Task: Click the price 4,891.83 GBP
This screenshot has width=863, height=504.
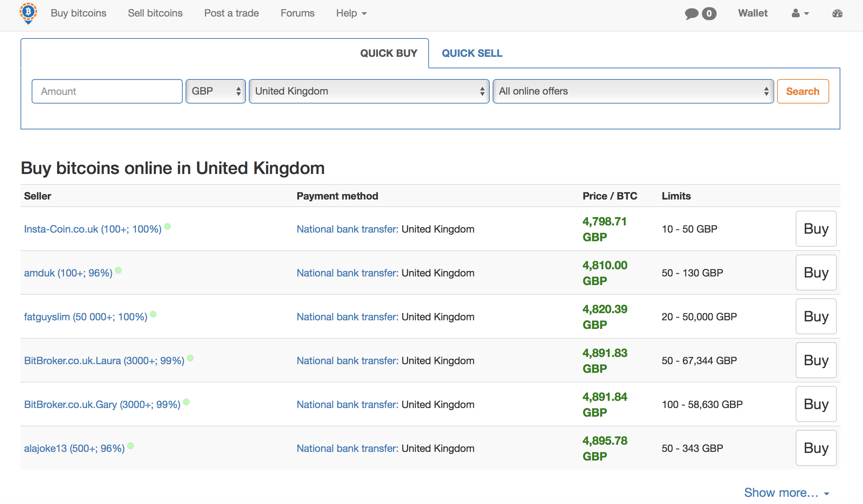Action: pos(605,361)
